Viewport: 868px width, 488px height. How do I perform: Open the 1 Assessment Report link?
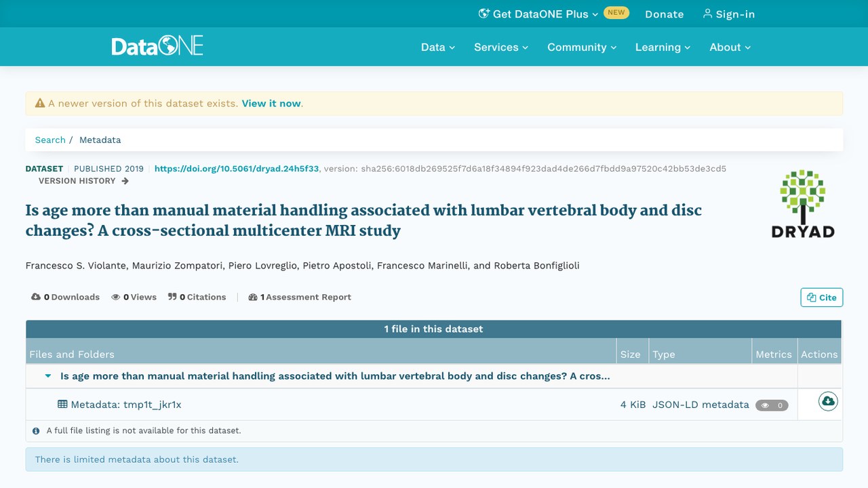coord(300,297)
